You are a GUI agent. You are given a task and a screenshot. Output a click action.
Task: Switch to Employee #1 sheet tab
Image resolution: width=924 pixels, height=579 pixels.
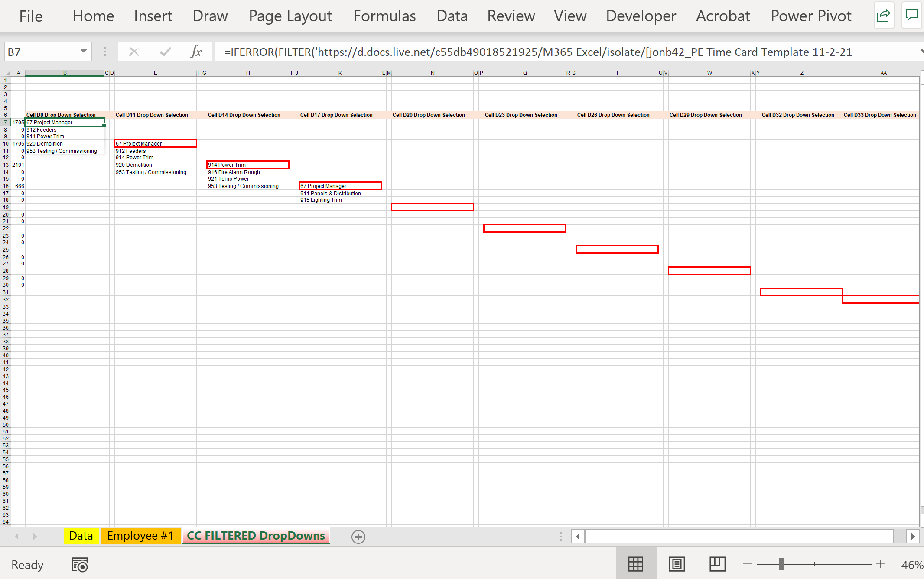click(140, 536)
